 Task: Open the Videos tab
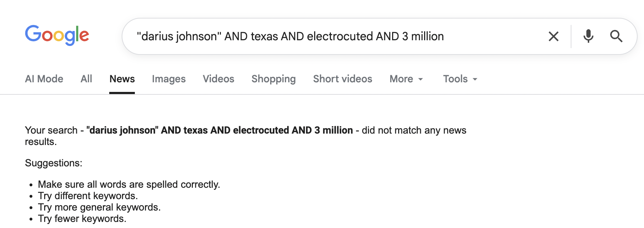point(218,79)
